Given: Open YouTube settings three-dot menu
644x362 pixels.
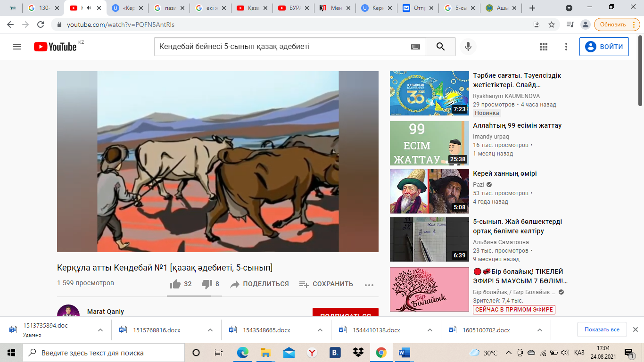Looking at the screenshot, I should click(x=566, y=47).
